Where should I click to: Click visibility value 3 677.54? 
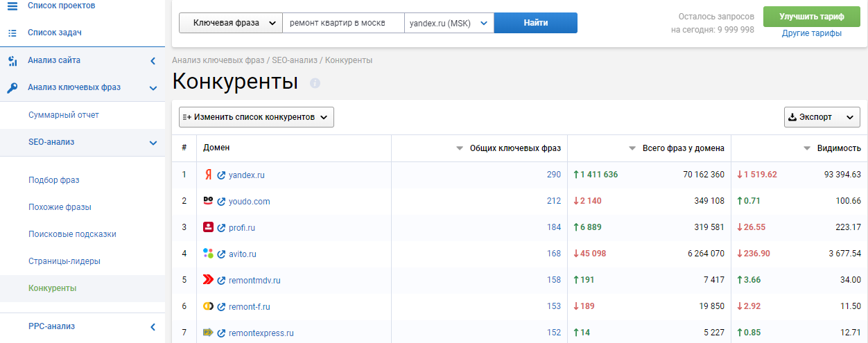843,254
